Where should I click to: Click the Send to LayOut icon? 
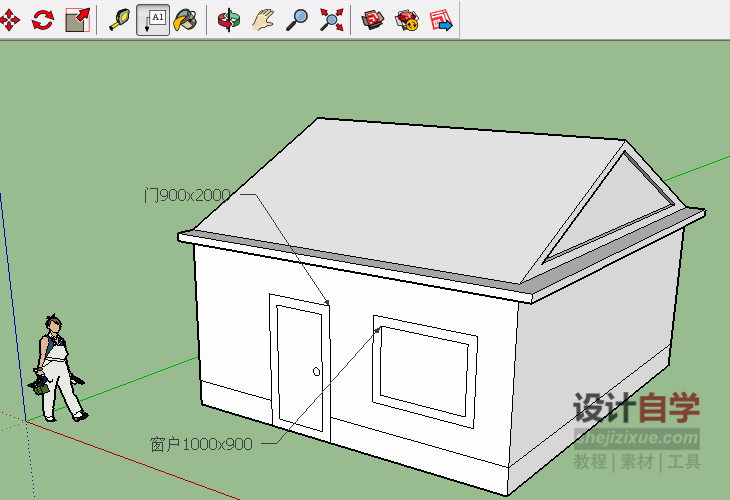pyautogui.click(x=441, y=20)
